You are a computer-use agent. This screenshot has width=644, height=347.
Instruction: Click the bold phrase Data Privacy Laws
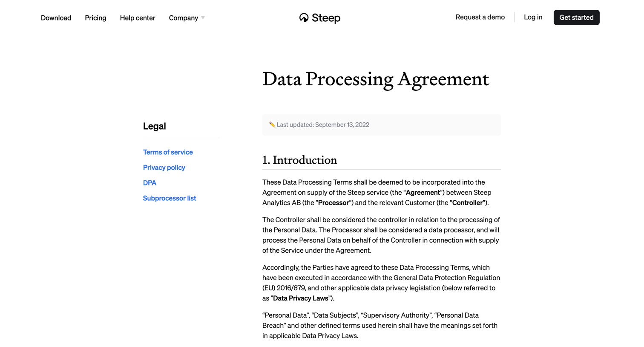click(301, 298)
